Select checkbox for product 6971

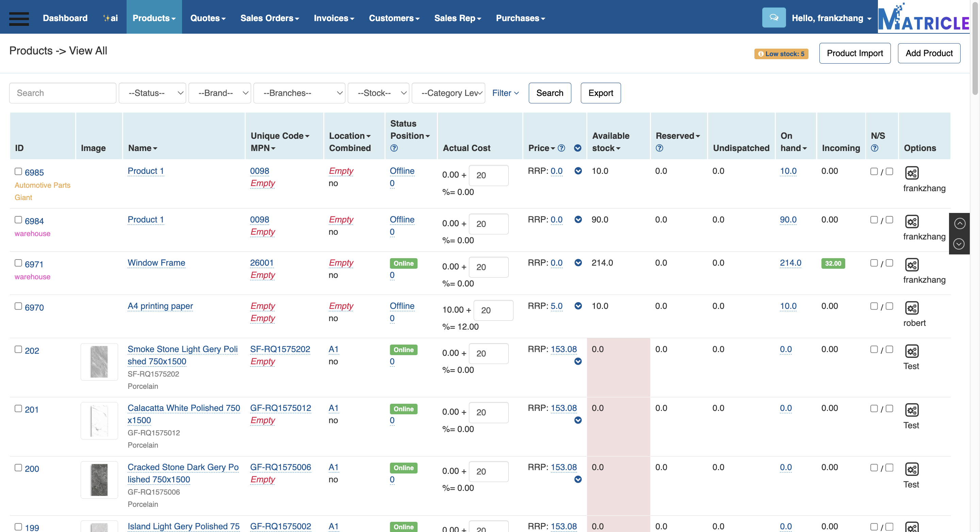click(18, 263)
